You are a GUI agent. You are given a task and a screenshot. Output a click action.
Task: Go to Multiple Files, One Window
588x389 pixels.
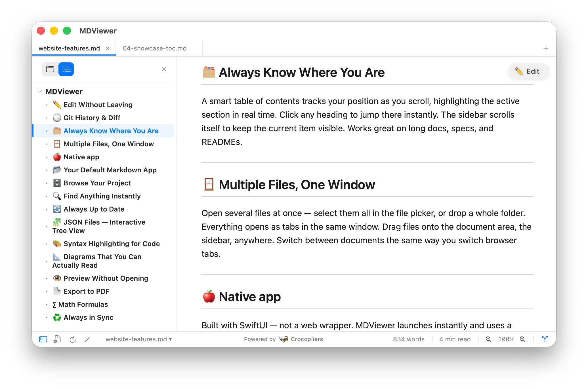pyautogui.click(x=103, y=144)
